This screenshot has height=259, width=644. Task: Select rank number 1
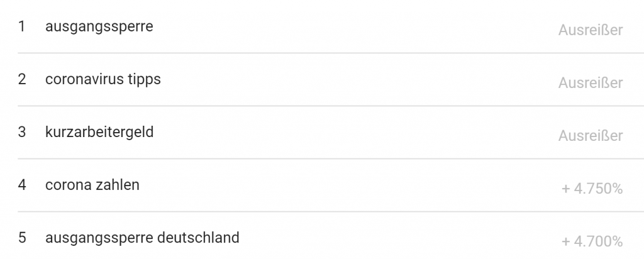[x=22, y=26]
